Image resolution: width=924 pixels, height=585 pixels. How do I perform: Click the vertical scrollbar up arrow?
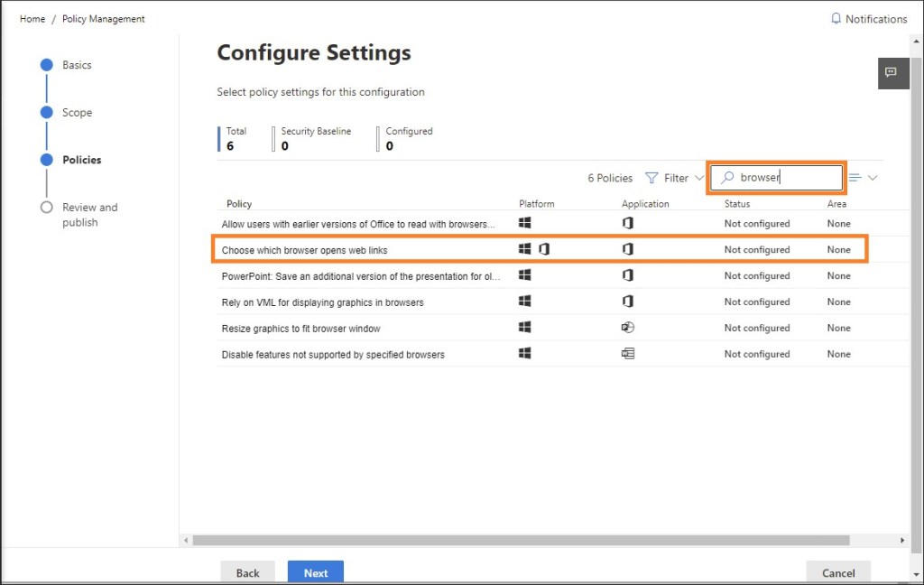coord(917,42)
